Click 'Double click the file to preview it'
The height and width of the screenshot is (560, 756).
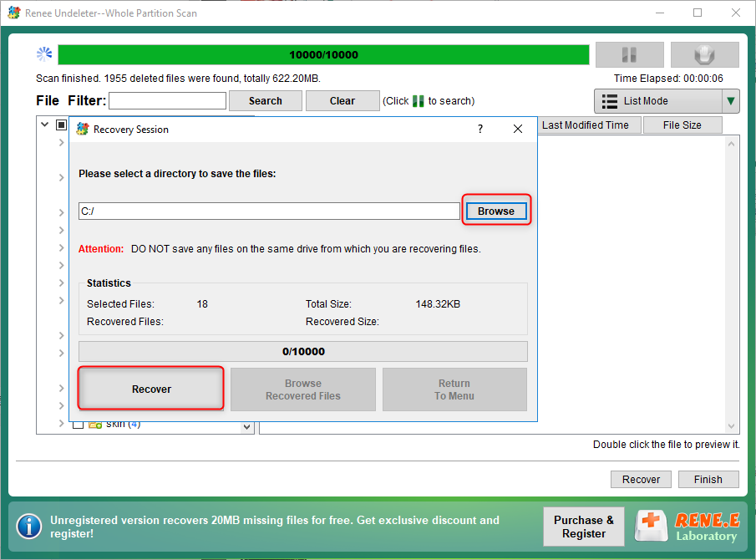click(x=666, y=444)
